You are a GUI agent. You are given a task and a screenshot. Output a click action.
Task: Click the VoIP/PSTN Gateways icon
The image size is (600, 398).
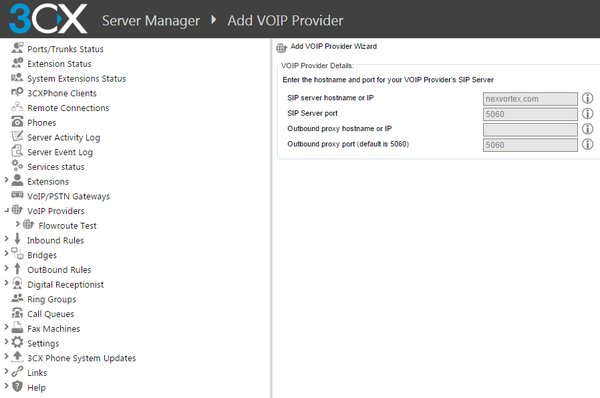tap(17, 195)
